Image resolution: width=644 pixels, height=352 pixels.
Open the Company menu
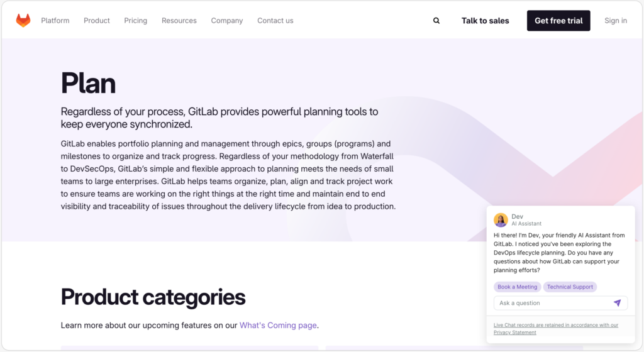(227, 21)
